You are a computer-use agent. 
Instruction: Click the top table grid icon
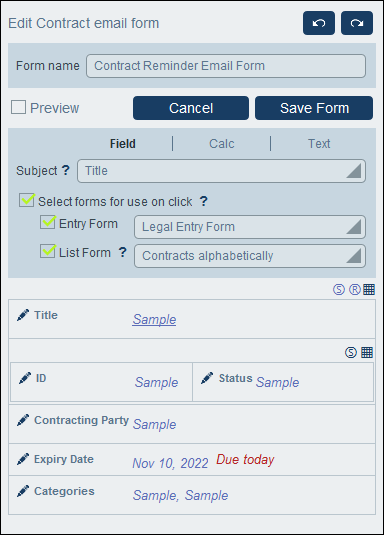[x=369, y=290]
